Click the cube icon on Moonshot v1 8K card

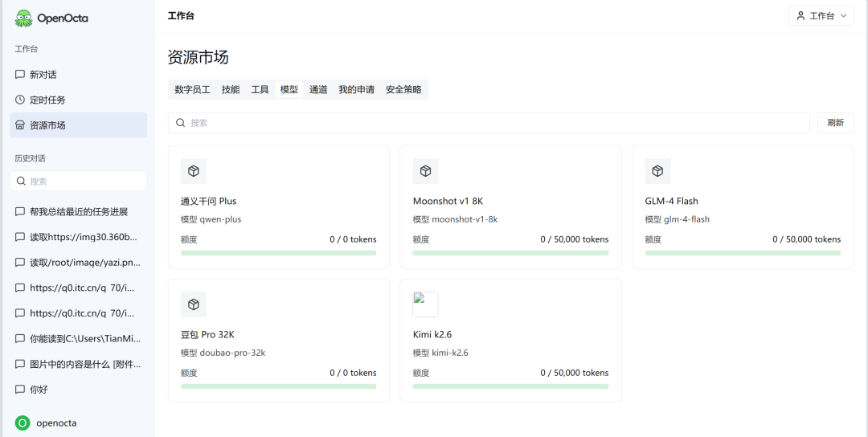point(425,171)
